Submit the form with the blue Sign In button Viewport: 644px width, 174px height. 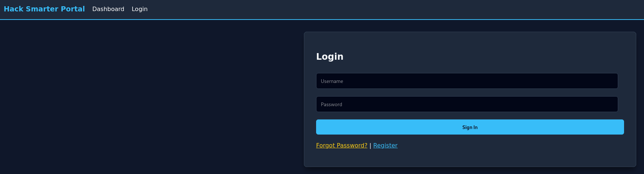pyautogui.click(x=470, y=127)
